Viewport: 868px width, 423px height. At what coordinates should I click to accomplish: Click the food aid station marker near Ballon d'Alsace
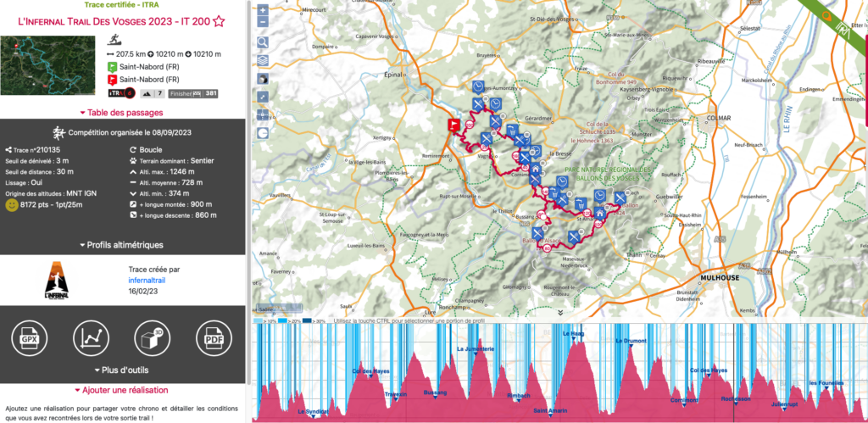[537, 232]
